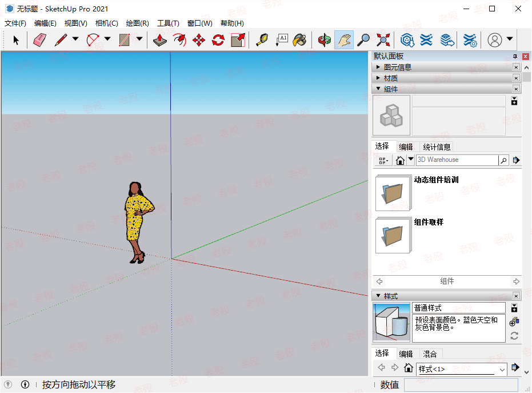The image size is (532, 393).
Task: Open the components details arrow button
Action: coord(516,160)
